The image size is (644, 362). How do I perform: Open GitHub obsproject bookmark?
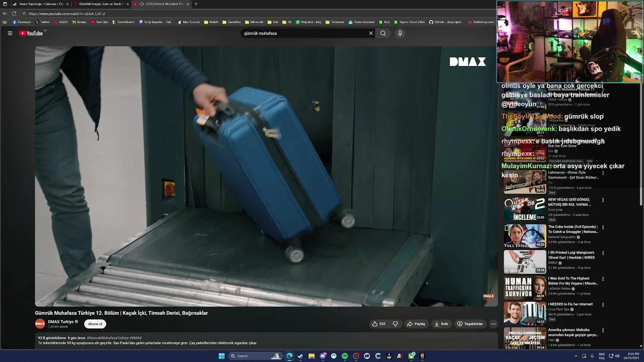[446, 22]
